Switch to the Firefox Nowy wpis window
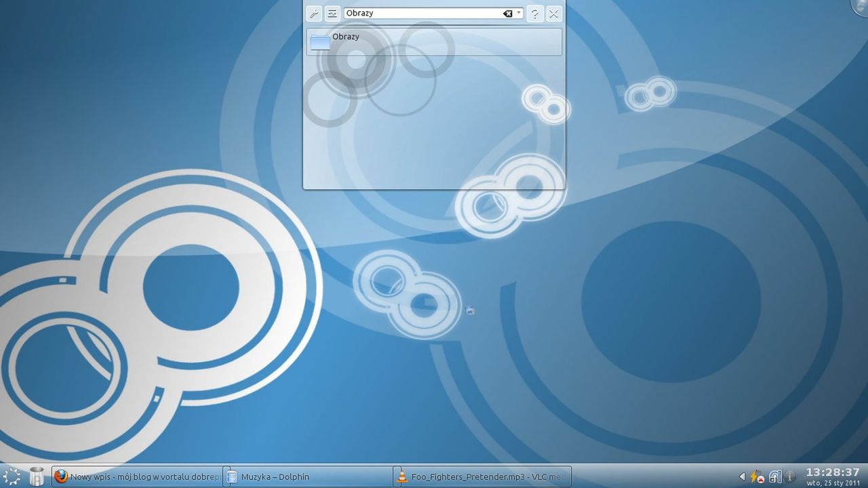Viewport: 868px width, 488px height. coord(136,476)
